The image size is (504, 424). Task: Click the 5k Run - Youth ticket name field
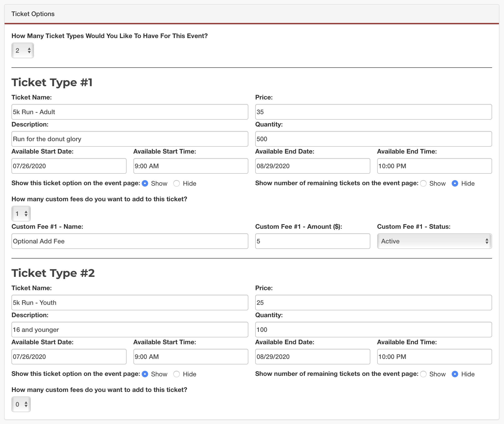point(130,303)
